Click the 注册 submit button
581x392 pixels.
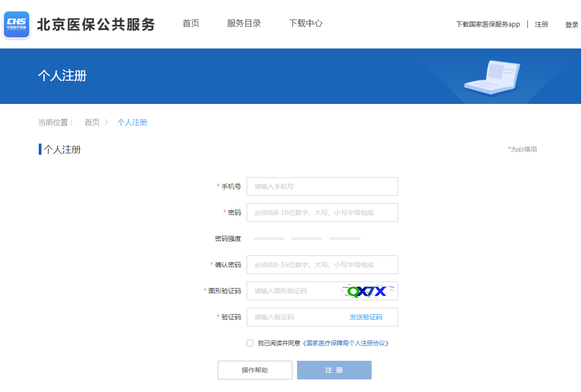point(334,370)
